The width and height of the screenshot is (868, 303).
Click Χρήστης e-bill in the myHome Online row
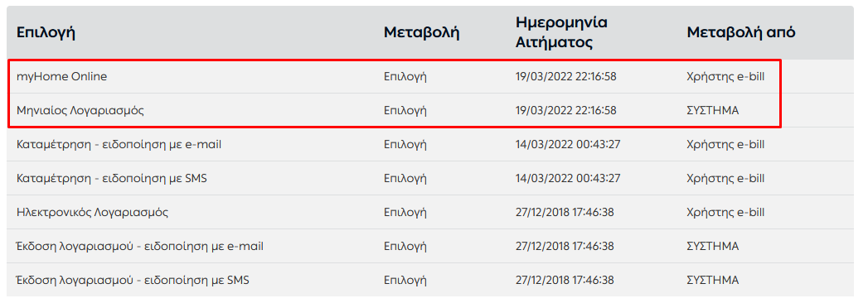click(x=725, y=77)
